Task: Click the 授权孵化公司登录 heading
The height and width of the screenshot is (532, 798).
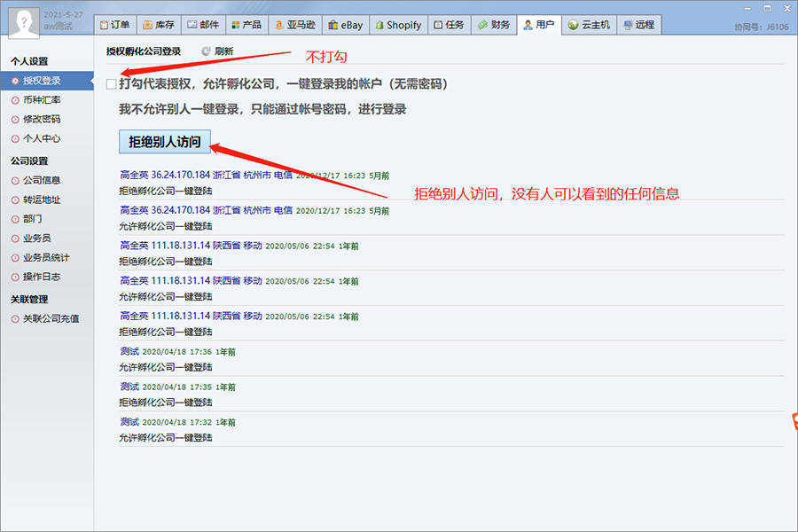Action: [x=144, y=51]
